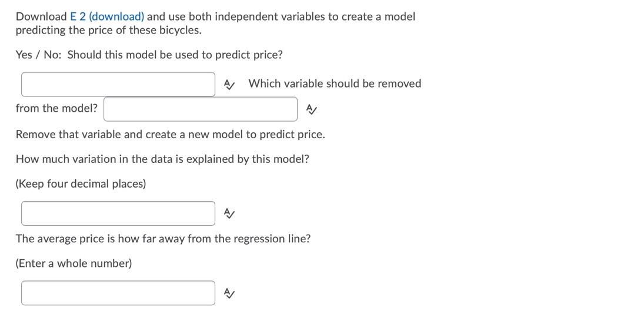Click spell-check icon beside variation explained box
This screenshot has width=644, height=314.
229,214
